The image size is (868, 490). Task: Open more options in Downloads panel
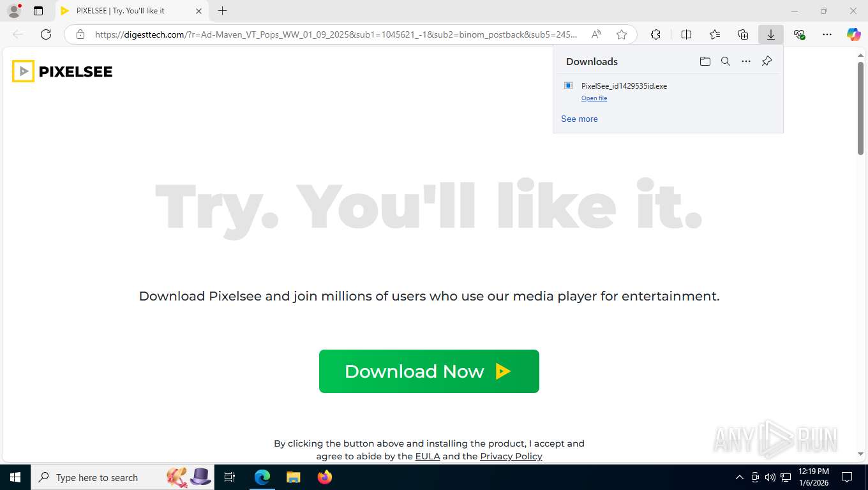click(746, 61)
